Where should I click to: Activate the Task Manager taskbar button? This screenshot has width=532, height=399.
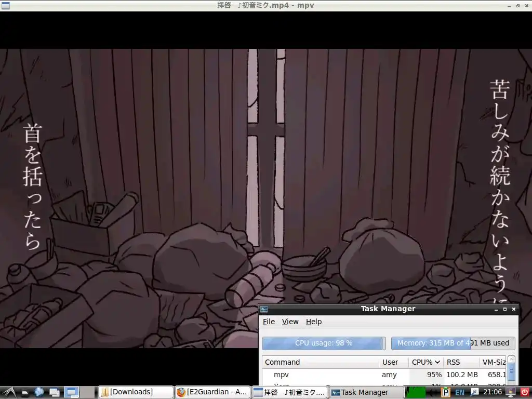(x=366, y=392)
